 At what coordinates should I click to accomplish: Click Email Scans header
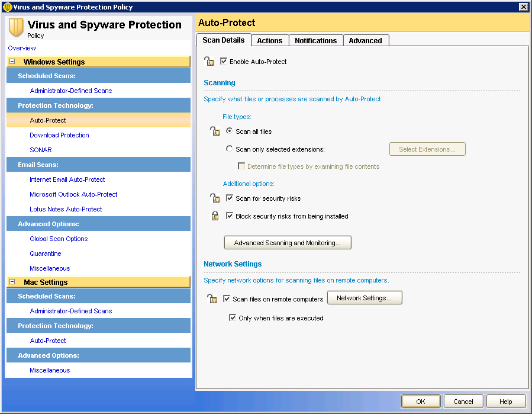(x=98, y=165)
